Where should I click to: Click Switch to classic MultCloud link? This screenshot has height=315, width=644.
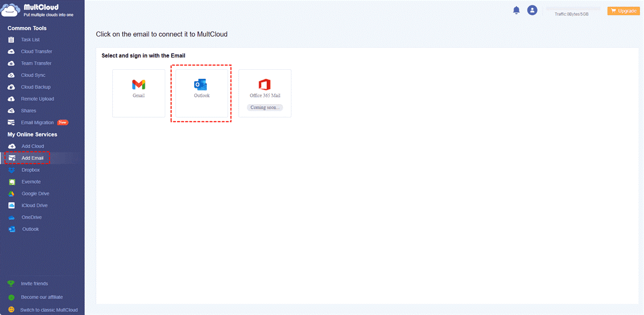click(x=48, y=310)
